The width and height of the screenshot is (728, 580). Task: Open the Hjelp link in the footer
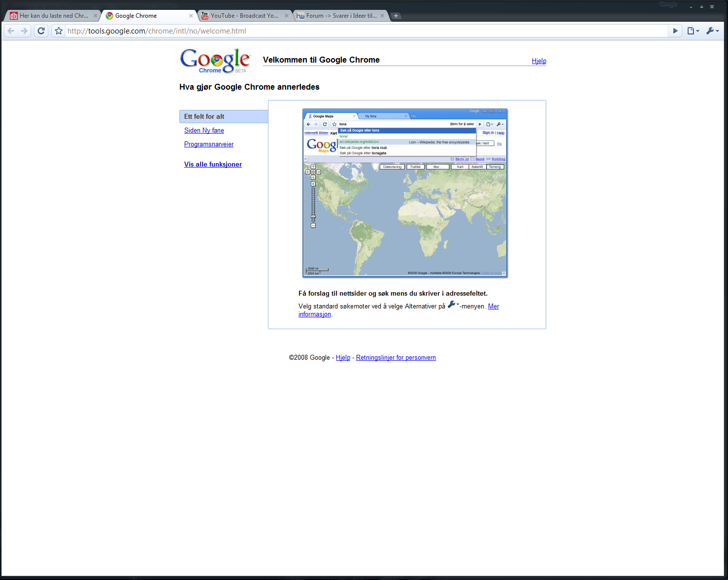[343, 358]
